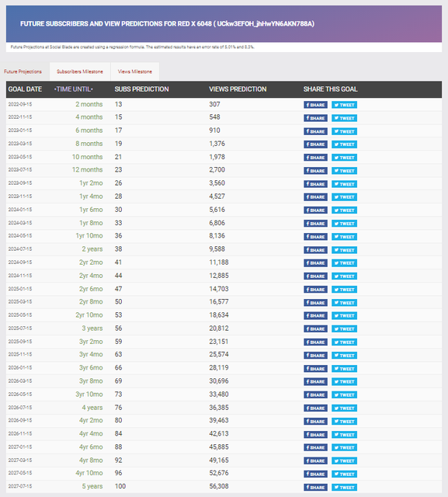Share the 3yr 4mo goal on Facebook
Viewport: 448px width, 497px height.
tap(315, 356)
